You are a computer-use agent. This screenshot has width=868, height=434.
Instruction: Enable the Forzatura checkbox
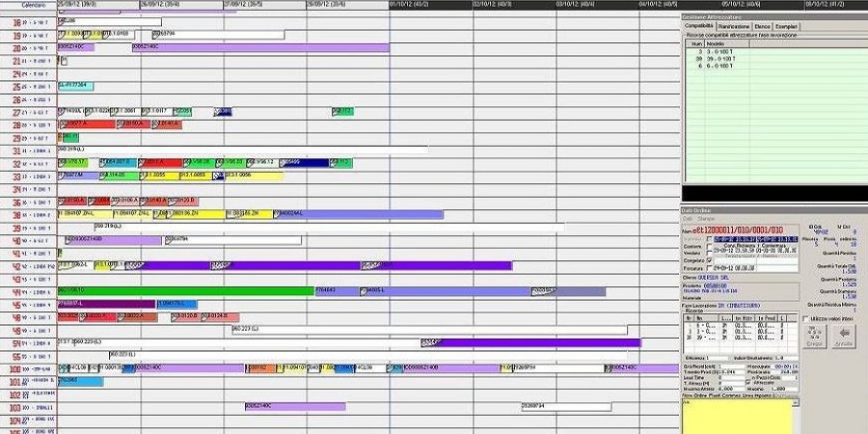710,268
